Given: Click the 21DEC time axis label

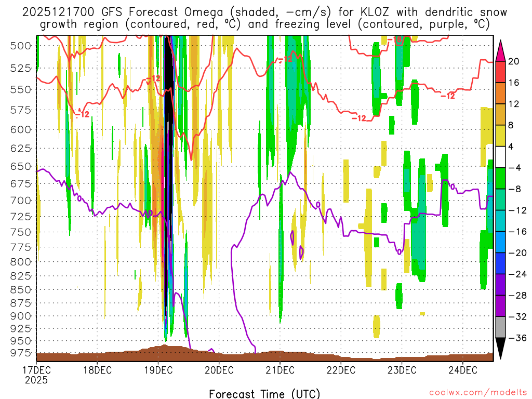Looking at the screenshot, I should click(x=280, y=369).
